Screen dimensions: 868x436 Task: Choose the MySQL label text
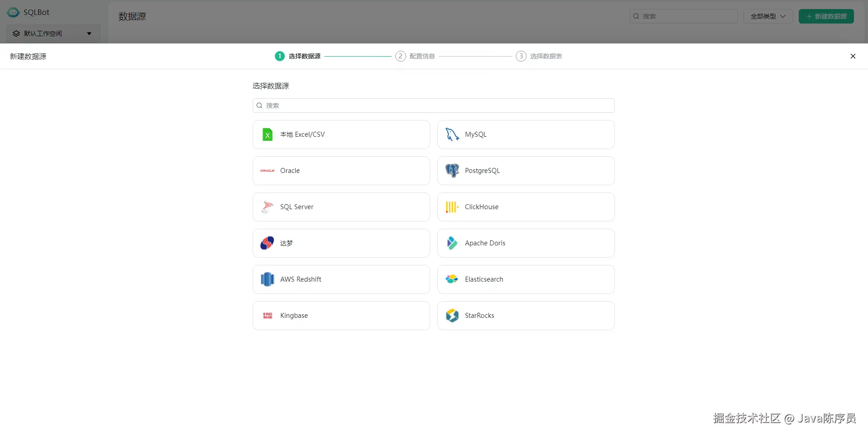coord(476,134)
